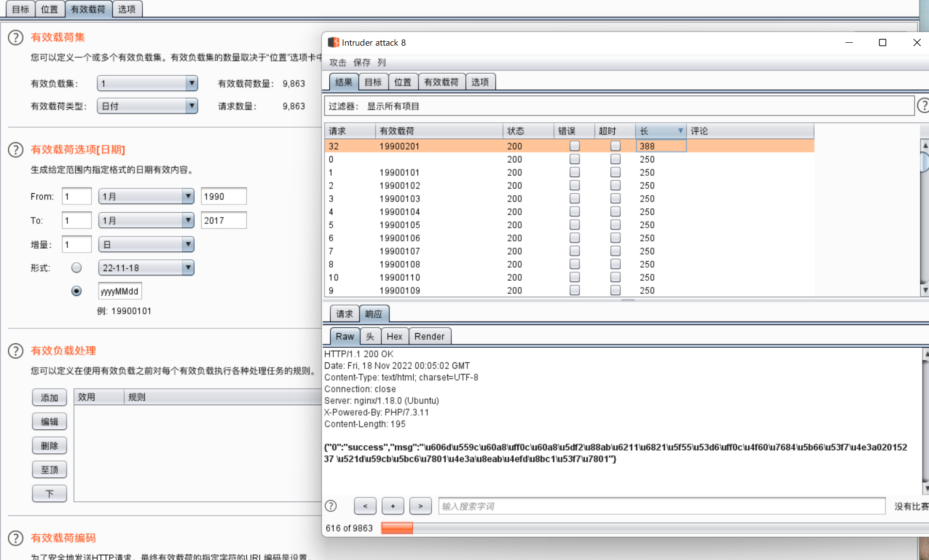Open the To month dropdown
Image resolution: width=929 pixels, height=560 pixels.
(x=146, y=221)
